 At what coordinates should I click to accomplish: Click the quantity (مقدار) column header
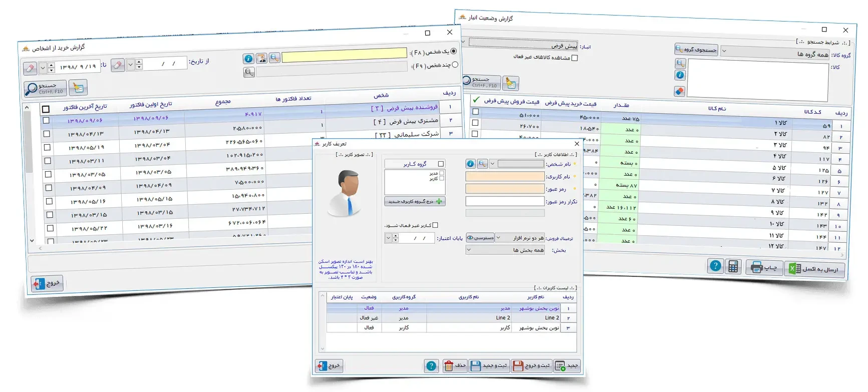pyautogui.click(x=621, y=105)
